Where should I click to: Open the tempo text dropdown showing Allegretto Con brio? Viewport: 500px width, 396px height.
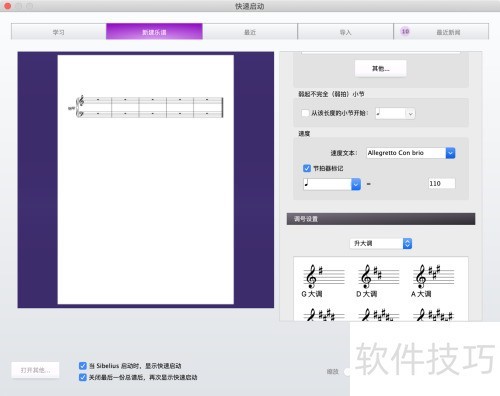(450, 153)
